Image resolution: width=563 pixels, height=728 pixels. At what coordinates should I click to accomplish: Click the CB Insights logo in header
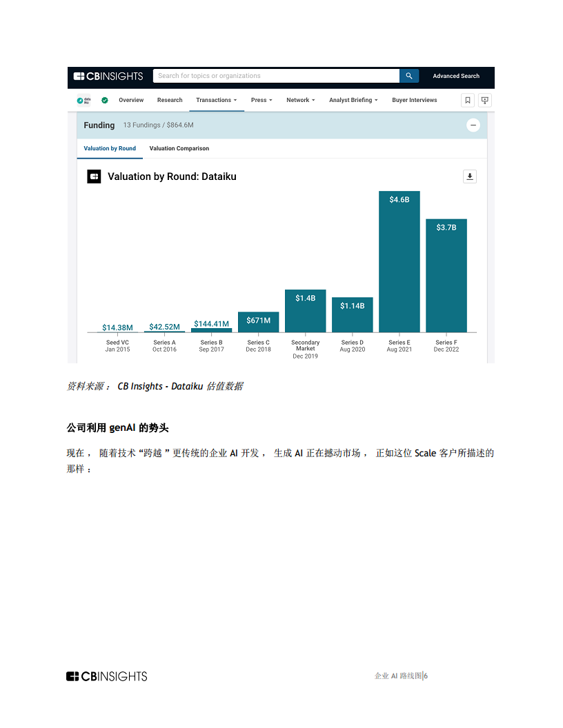pos(108,76)
